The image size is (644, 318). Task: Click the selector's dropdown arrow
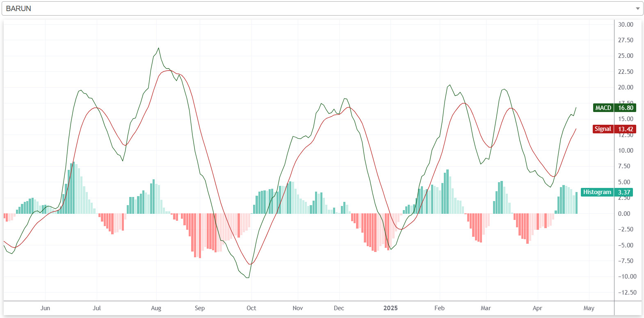(x=637, y=9)
